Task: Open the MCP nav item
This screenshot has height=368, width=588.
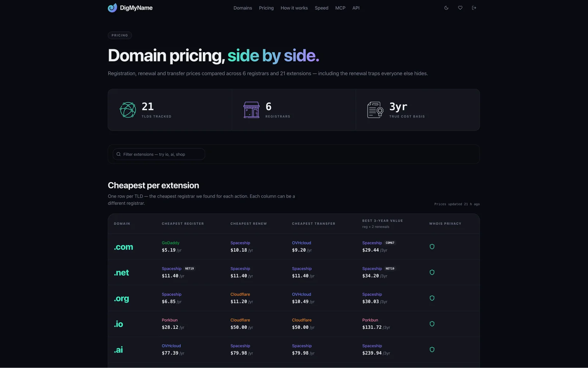Action: [340, 8]
